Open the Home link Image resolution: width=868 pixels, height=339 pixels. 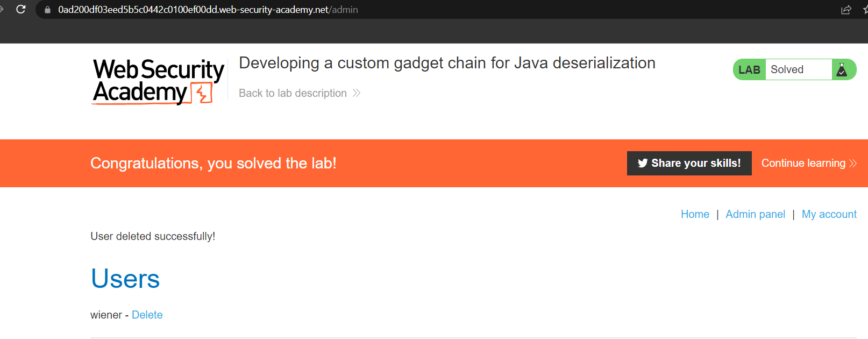click(695, 214)
